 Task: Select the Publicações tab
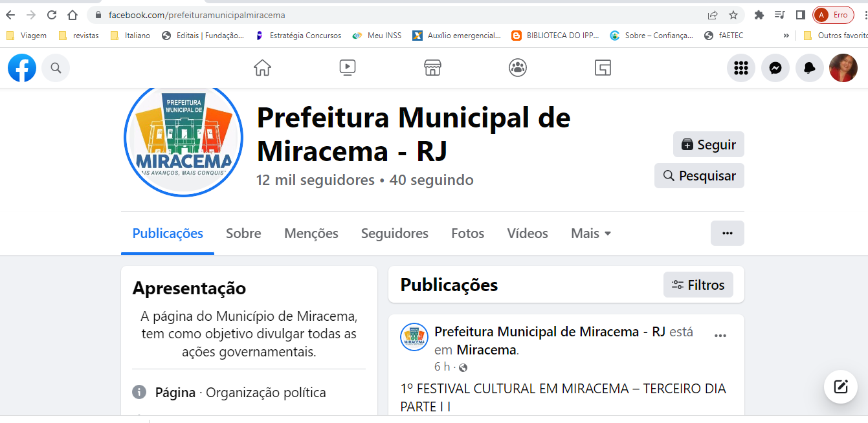tap(168, 233)
